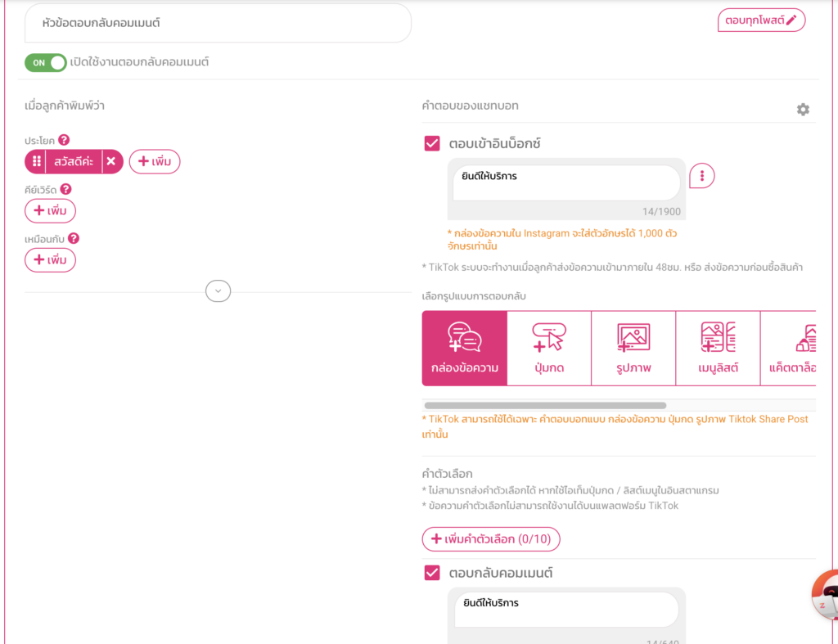Open three-dot options beside inbox reply box

[701, 176]
